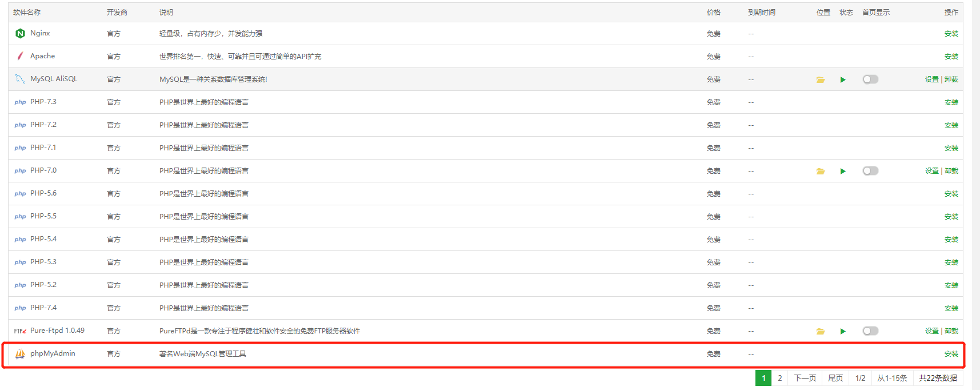Open the Pure-Ftpd folder location icon

[x=821, y=332]
